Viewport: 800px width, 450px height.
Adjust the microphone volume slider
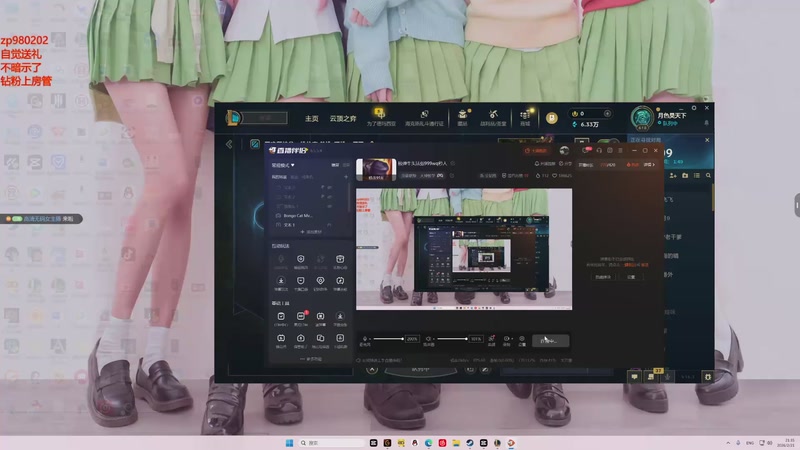point(387,339)
